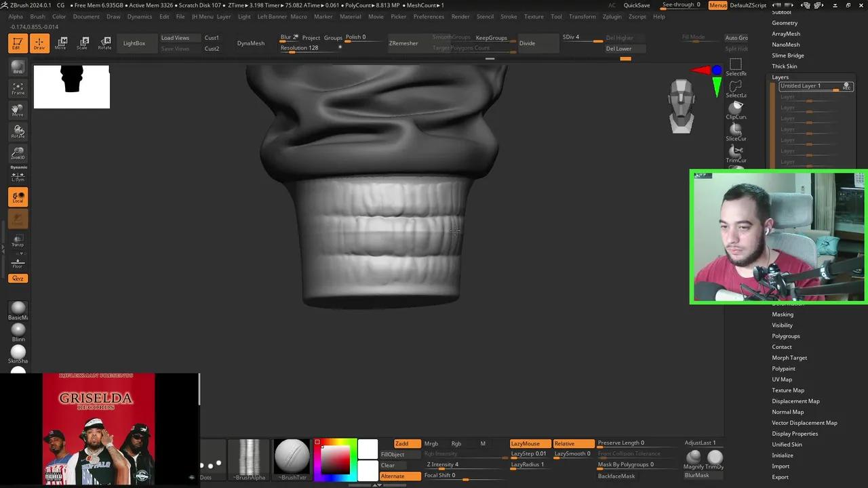Viewport: 868px width, 488px height.
Task: Open the BrushAlpha thumbnail
Action: pos(250,457)
